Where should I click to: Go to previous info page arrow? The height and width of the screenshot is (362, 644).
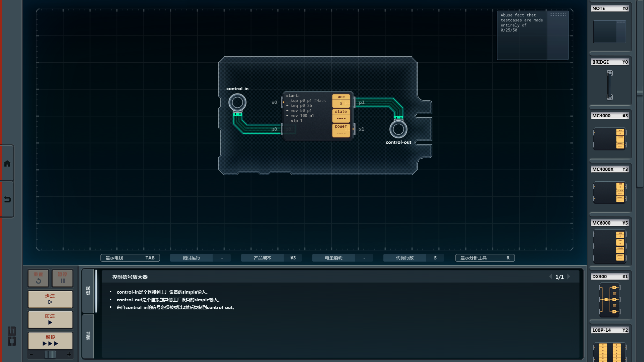tap(550, 277)
